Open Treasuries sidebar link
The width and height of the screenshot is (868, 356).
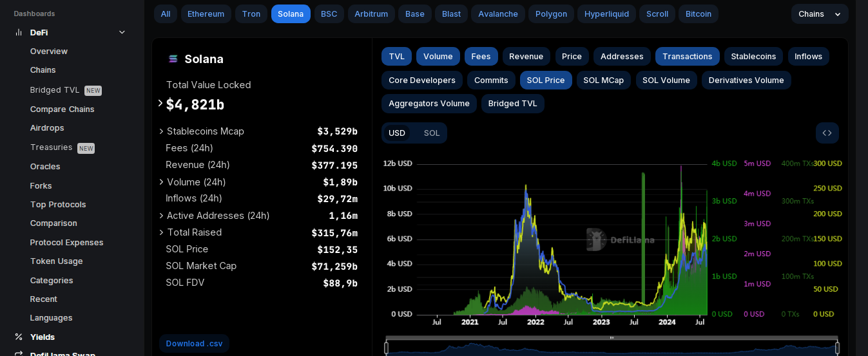coord(63,147)
